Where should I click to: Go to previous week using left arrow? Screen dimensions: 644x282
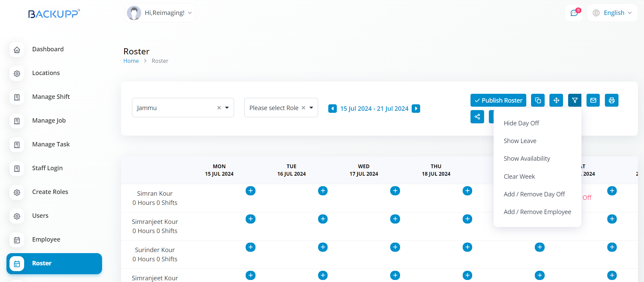pos(332,108)
